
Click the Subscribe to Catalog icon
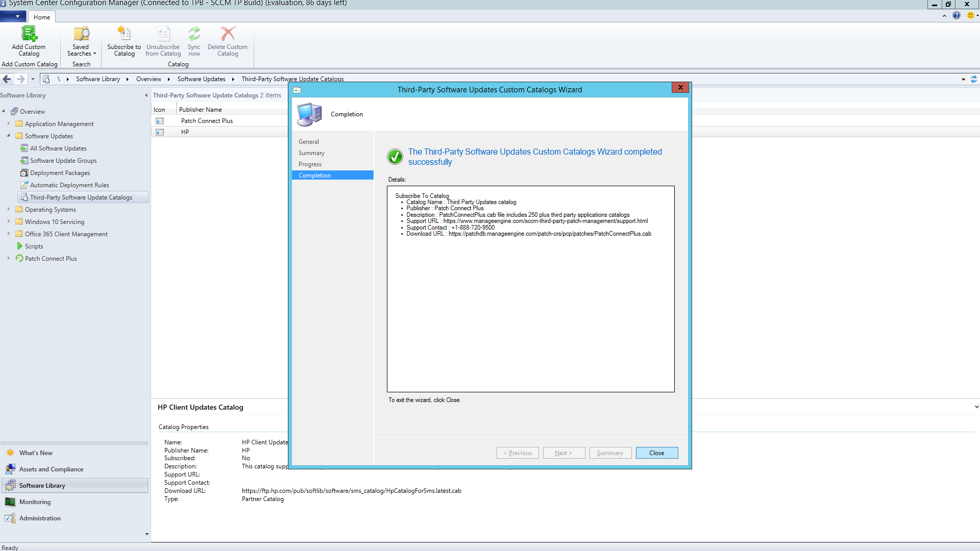coord(124,35)
